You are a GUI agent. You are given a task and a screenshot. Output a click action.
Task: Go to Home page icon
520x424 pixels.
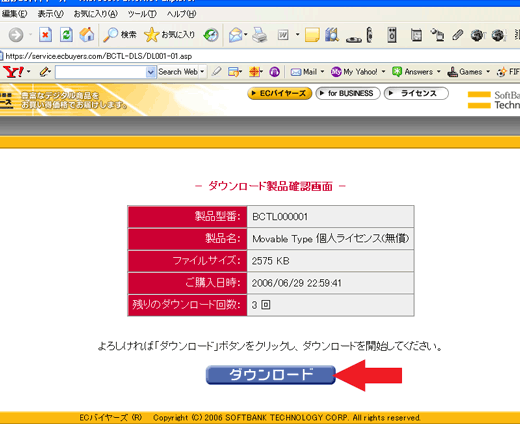(87, 35)
